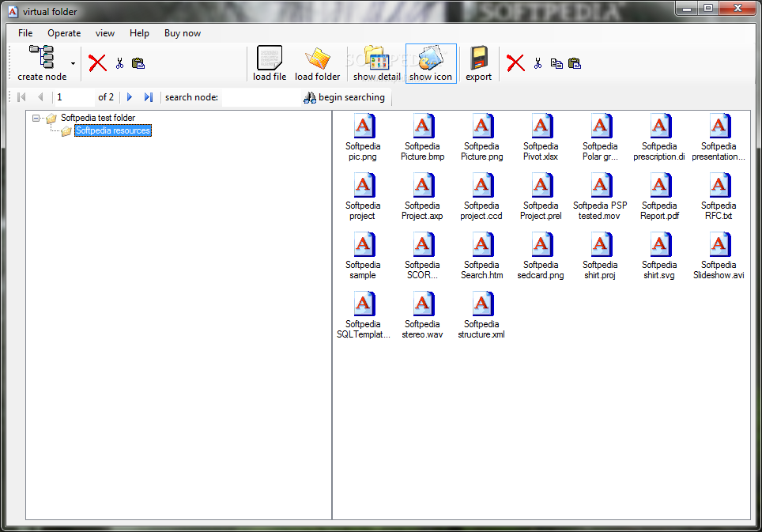Image resolution: width=762 pixels, height=532 pixels.
Task: Click the paste icon in left toolbar
Action: [138, 63]
